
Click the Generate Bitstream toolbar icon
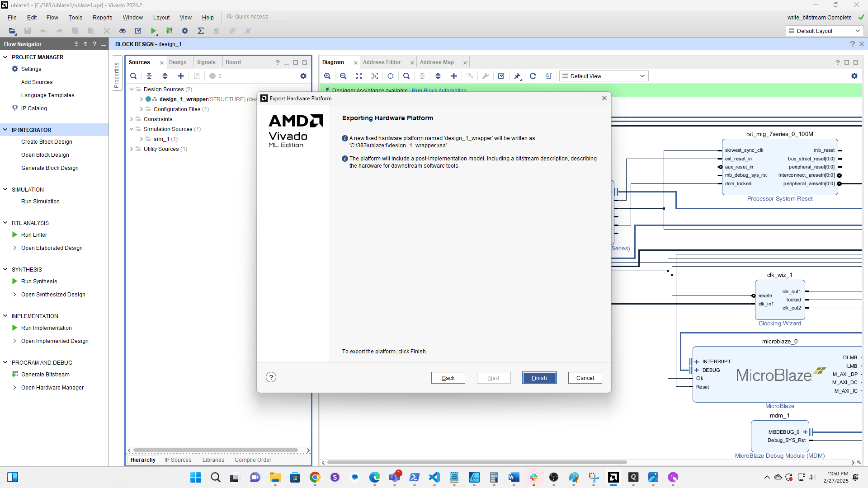click(169, 31)
